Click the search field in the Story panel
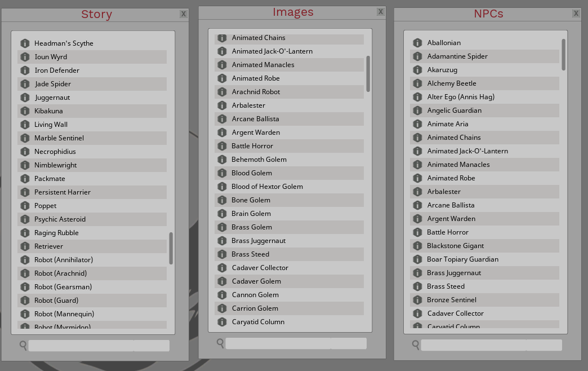 pyautogui.click(x=99, y=345)
